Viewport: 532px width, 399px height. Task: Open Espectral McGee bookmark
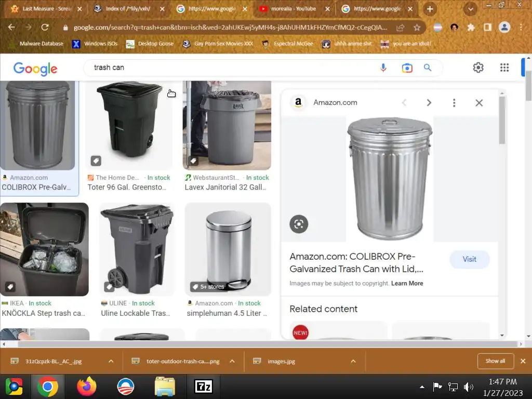coord(288,44)
